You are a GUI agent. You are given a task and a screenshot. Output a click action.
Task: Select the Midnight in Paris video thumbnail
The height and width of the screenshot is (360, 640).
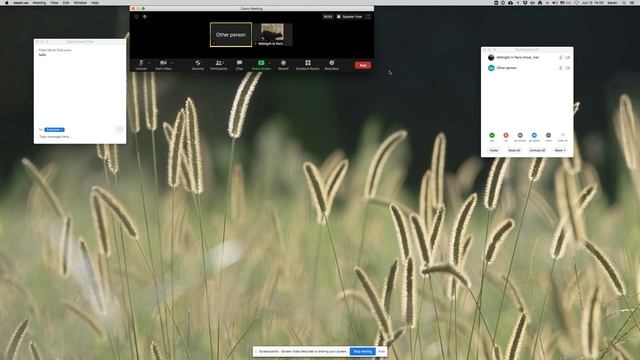point(272,35)
